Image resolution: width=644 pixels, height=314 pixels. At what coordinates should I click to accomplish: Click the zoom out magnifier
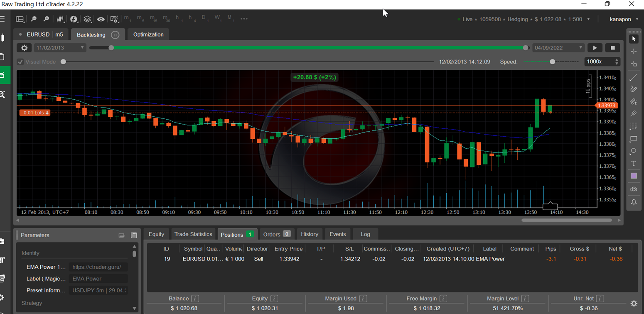point(34,19)
